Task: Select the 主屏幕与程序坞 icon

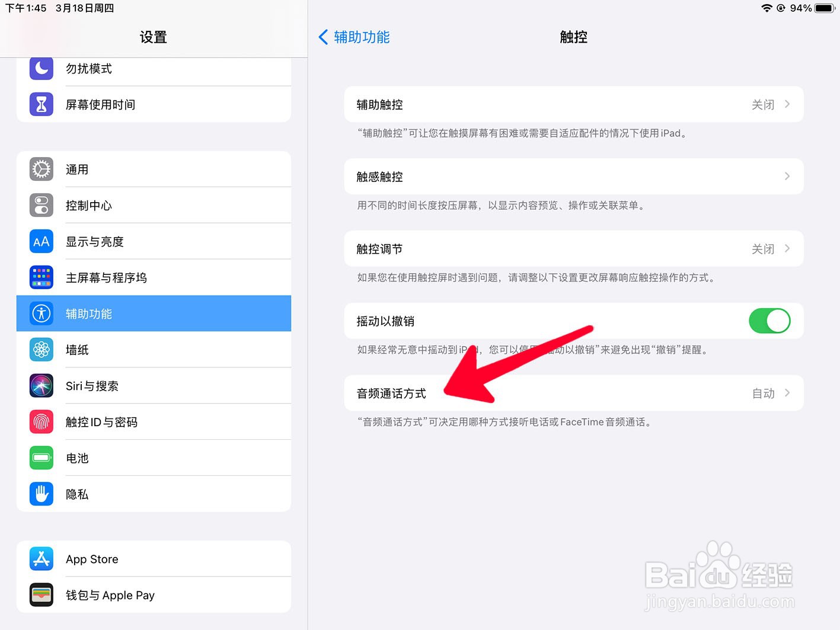Action: pyautogui.click(x=41, y=277)
